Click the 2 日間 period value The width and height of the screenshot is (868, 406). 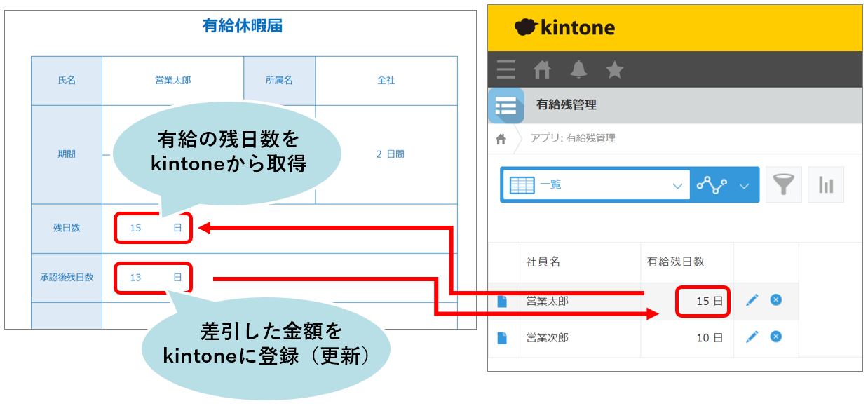point(390,154)
